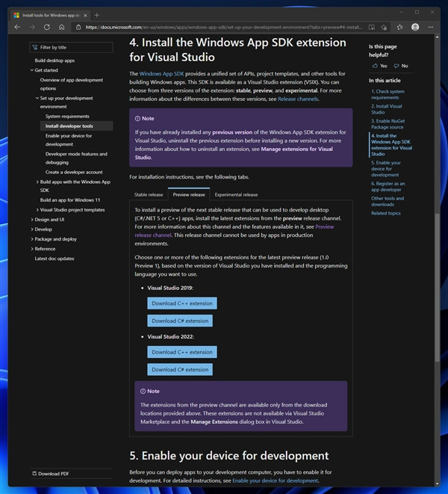Go back using the browser back arrow
This screenshot has width=448, height=494.
(17, 28)
